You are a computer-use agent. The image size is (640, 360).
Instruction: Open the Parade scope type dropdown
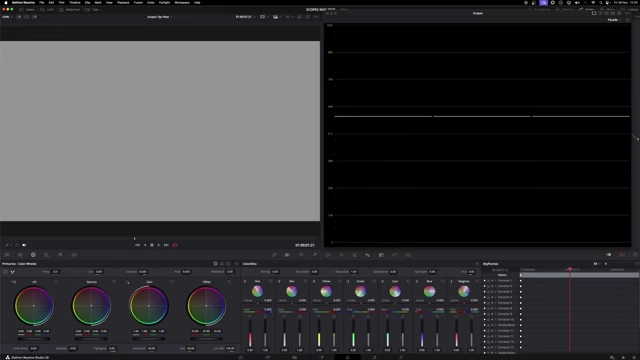(x=614, y=20)
